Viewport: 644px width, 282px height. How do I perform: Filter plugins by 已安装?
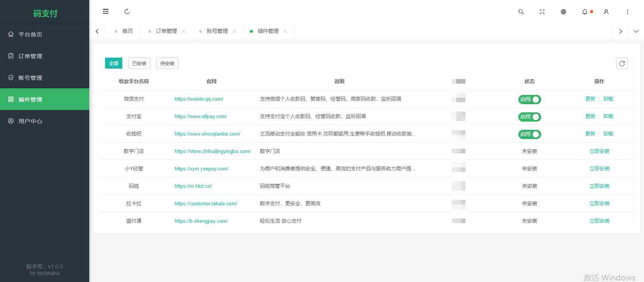(139, 63)
